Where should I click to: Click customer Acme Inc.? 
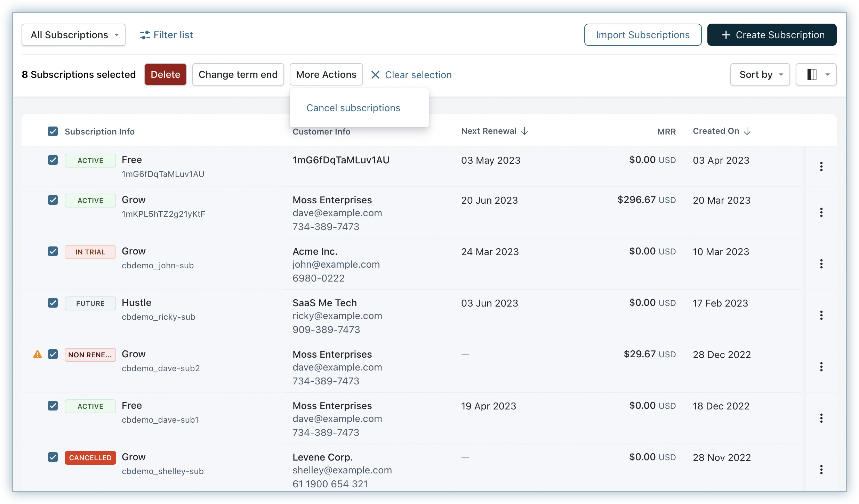pyautogui.click(x=315, y=251)
